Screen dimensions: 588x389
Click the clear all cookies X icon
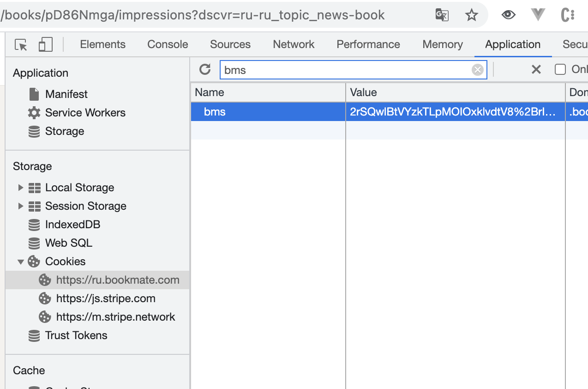pos(536,70)
